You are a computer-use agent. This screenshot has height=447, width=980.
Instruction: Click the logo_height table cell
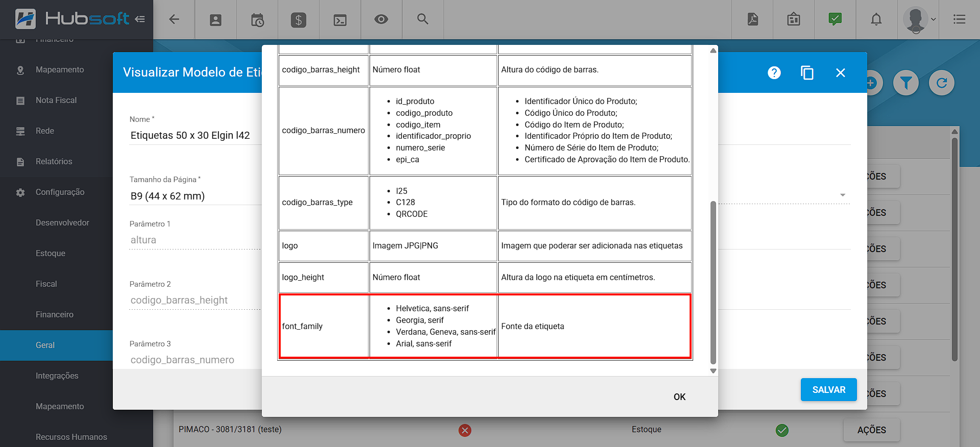point(324,278)
